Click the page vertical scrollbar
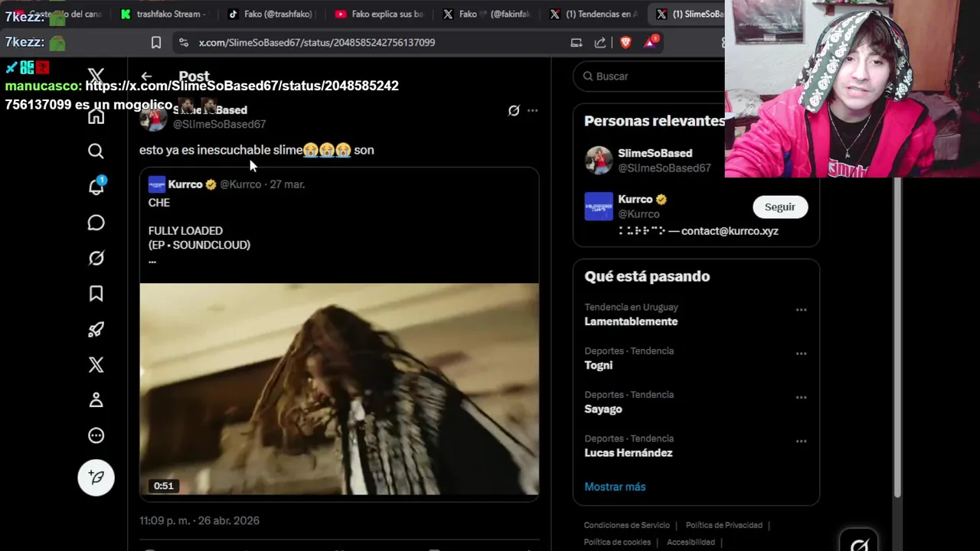The image size is (980, 551). pyautogui.click(x=899, y=337)
